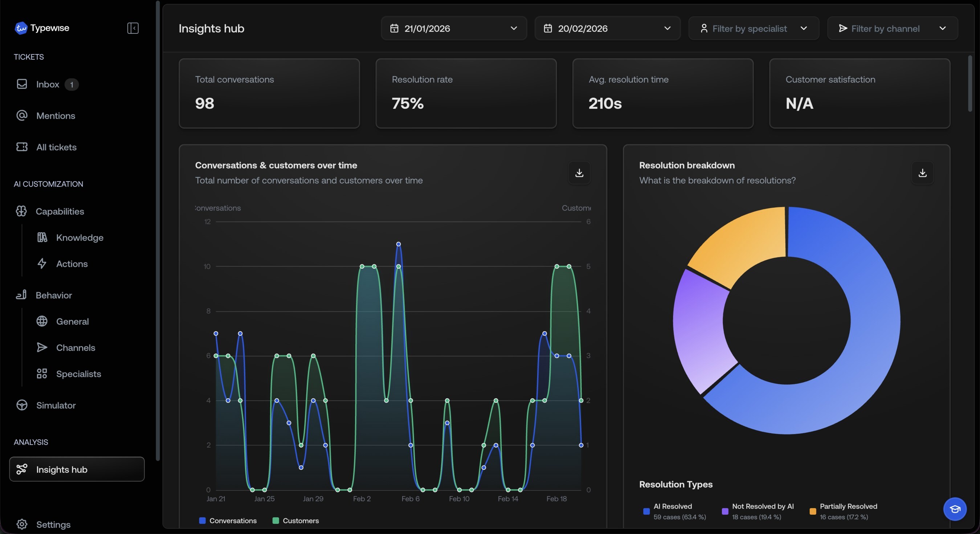The width and height of the screenshot is (980, 534).
Task: Go to the Knowledge section
Action: point(79,237)
